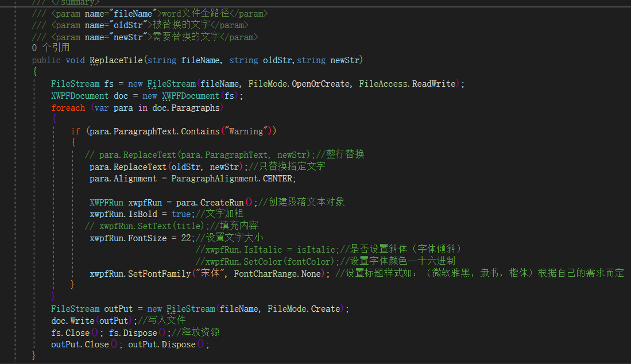Click the XWPFRun type name
Viewport: 631px width, 364px height.
tap(106, 202)
